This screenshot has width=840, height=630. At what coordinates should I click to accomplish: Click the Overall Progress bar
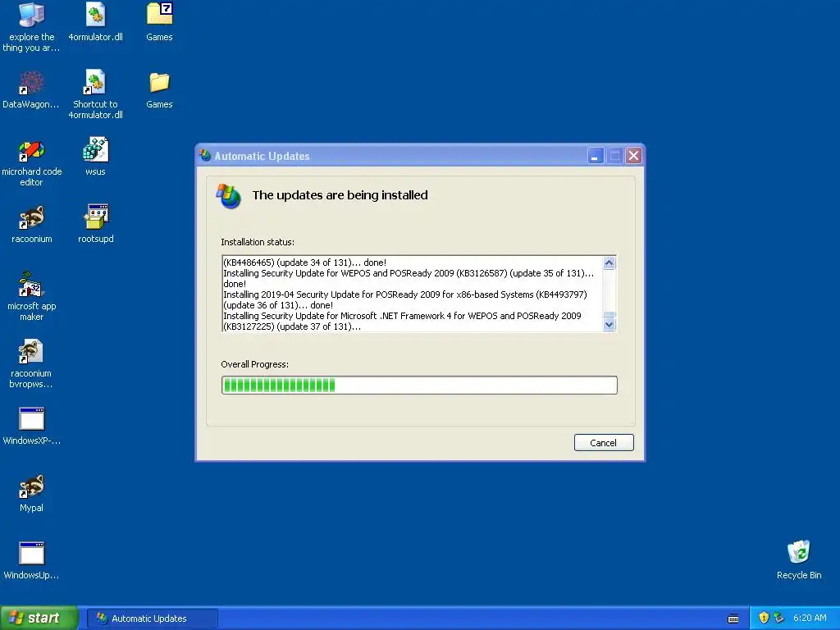(x=419, y=386)
